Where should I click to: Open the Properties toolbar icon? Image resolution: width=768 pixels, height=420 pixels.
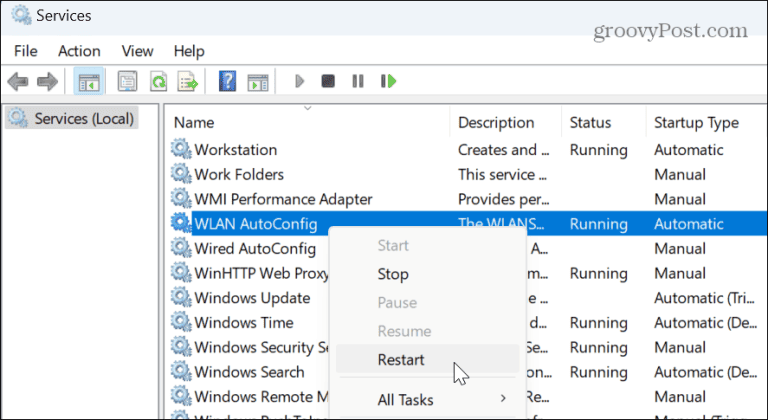(x=127, y=81)
